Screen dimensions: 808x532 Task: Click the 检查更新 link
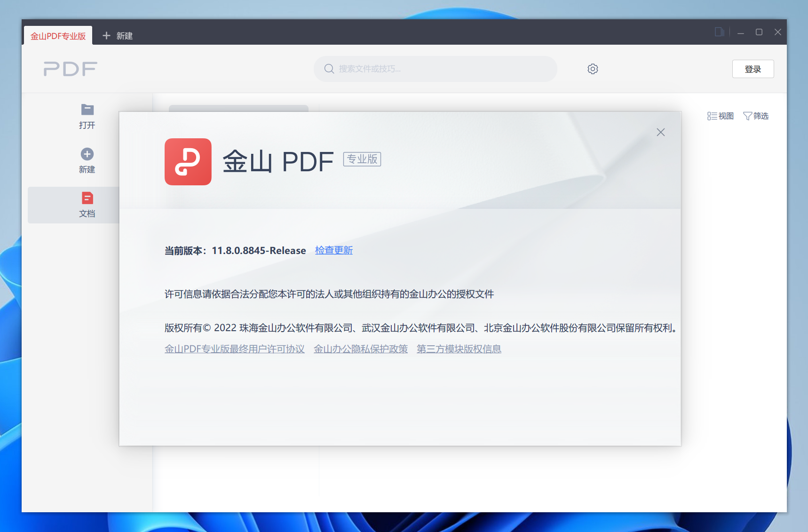(x=334, y=250)
